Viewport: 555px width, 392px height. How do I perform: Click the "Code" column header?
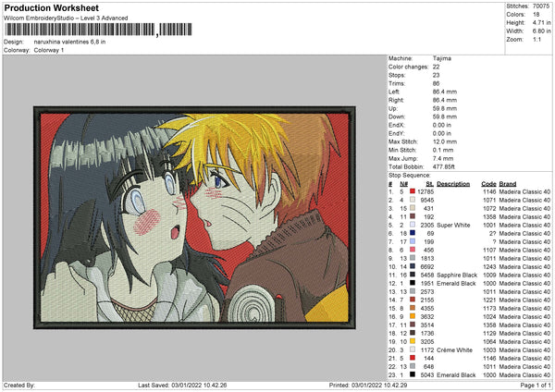[488, 184]
